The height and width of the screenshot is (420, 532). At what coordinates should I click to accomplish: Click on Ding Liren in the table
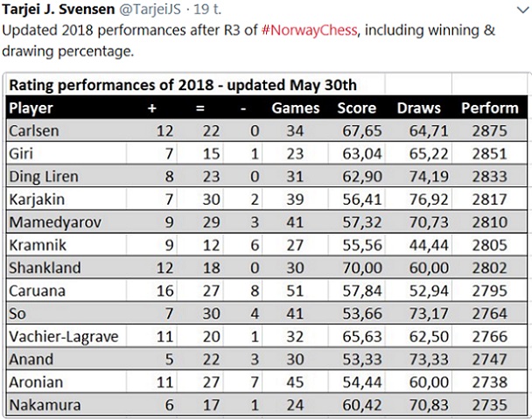pos(43,176)
